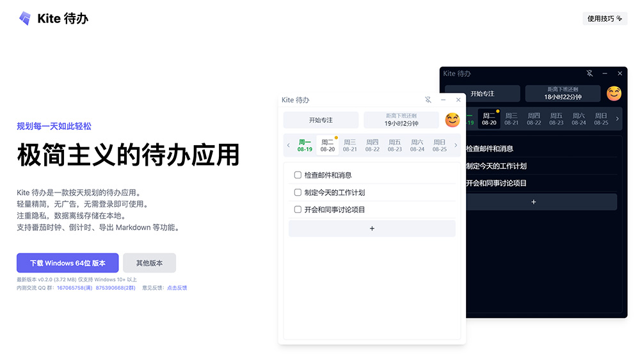Click the Kite 待办 header title
Screen dimensions: 640x364
pos(63,19)
